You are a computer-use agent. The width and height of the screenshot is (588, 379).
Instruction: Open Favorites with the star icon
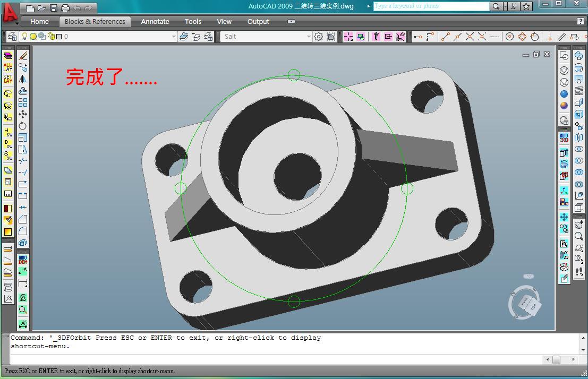tap(526, 6)
